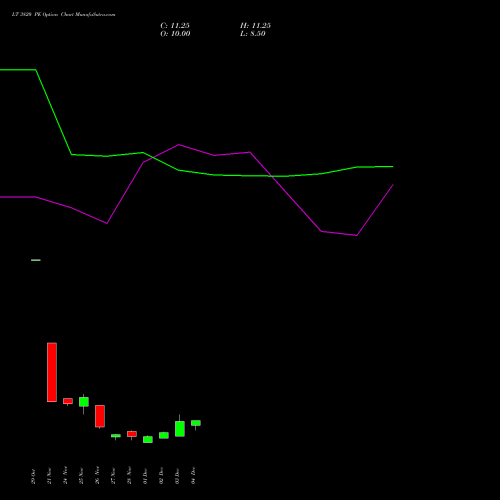Select the 25 Nov date label

[81, 476]
